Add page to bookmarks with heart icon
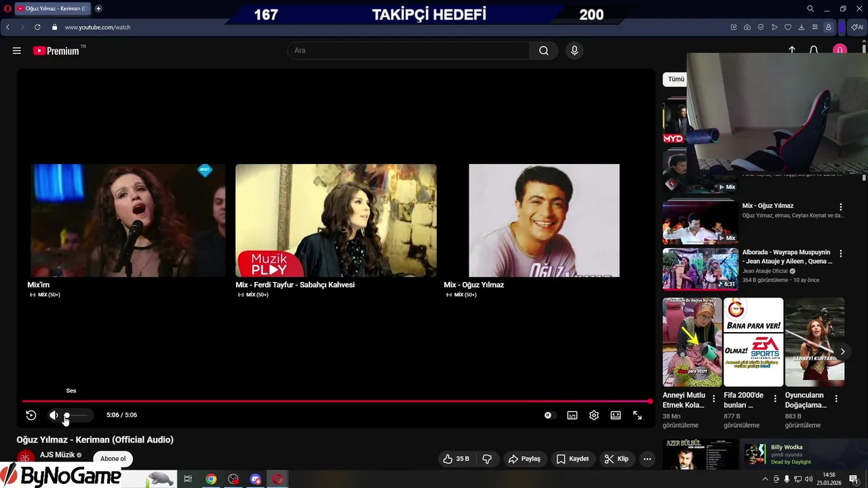Screen dimensions: 868x488 tap(787, 27)
